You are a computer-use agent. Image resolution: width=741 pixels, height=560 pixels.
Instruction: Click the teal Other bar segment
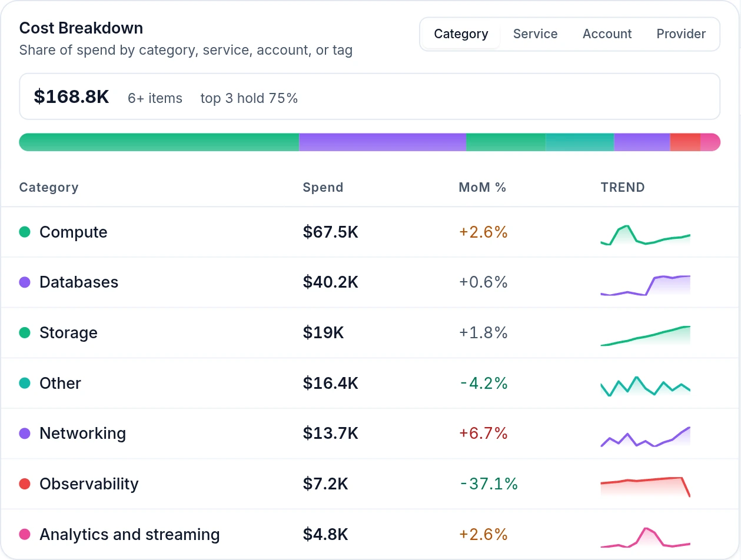tap(580, 142)
